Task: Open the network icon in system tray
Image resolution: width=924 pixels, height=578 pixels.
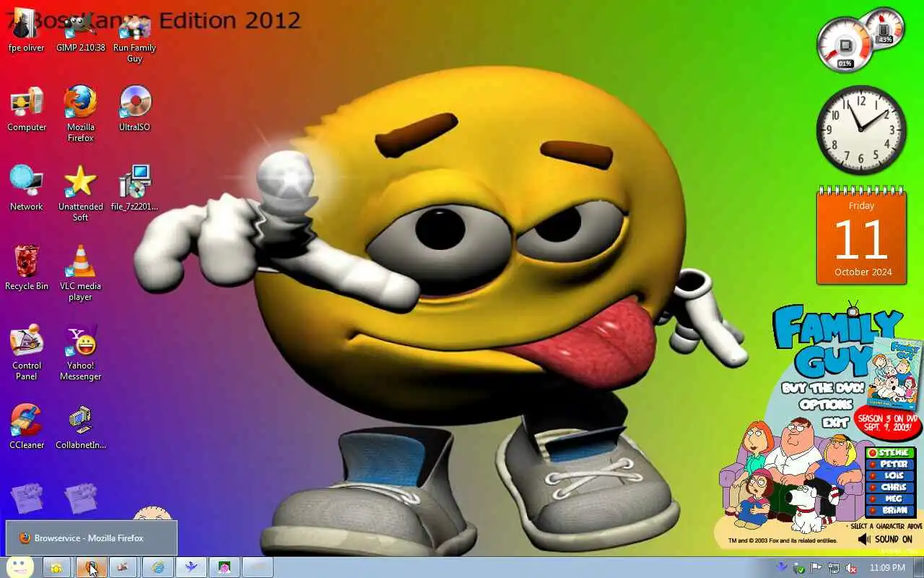Action: pyautogui.click(x=834, y=568)
